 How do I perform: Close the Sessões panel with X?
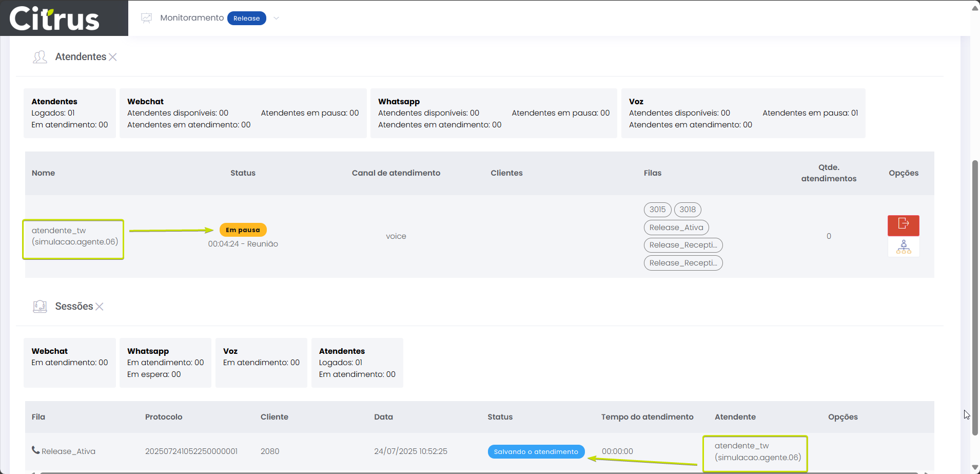click(100, 307)
